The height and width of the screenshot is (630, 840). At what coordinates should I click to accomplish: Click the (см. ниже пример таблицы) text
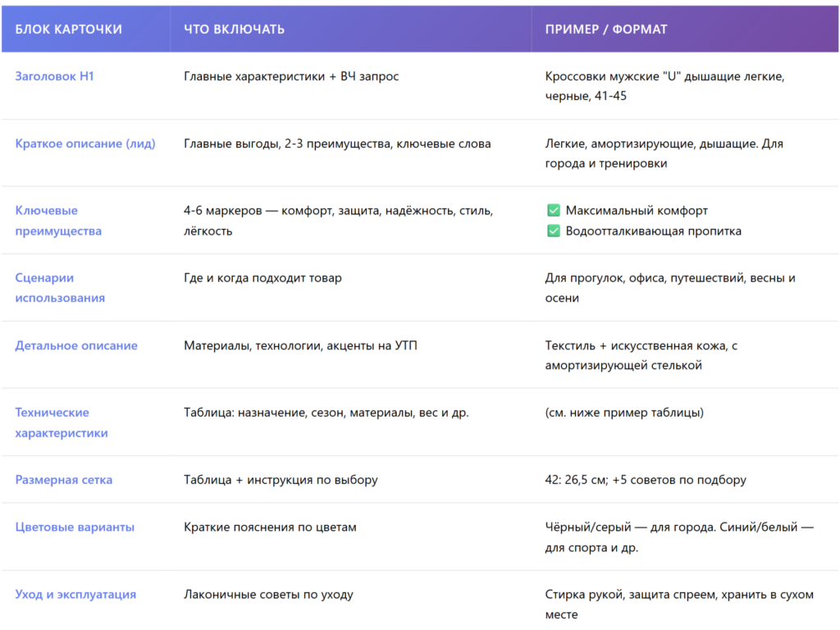[x=624, y=413]
